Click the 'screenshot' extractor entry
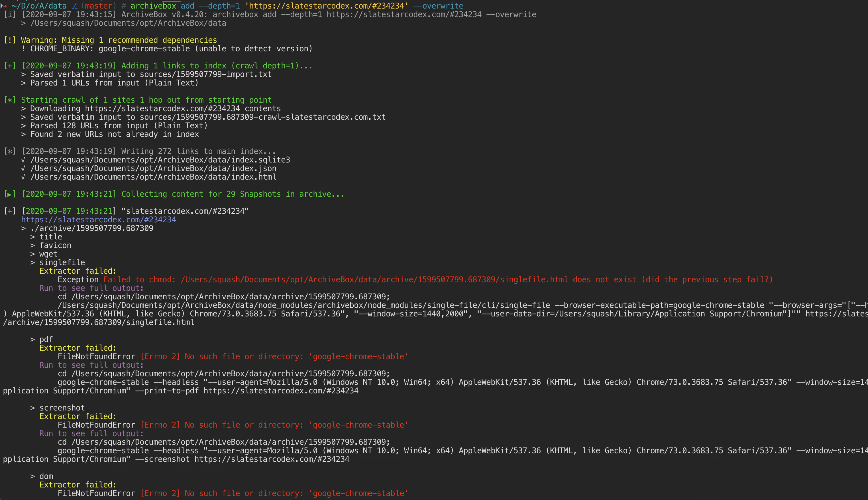Screen dimensions: 868x500 (x=62, y=408)
